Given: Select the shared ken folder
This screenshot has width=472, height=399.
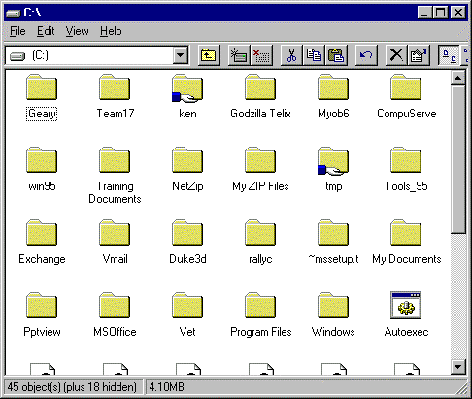Looking at the screenshot, I should click(187, 97).
